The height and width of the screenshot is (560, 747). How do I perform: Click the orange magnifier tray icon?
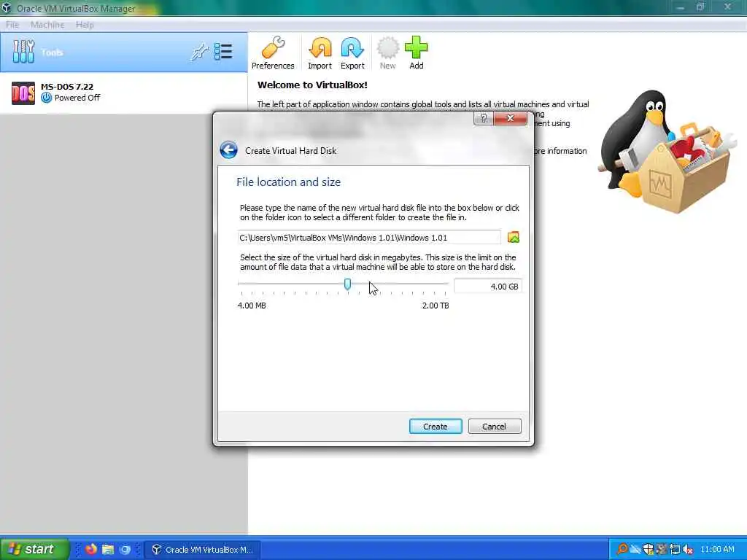coord(622,549)
